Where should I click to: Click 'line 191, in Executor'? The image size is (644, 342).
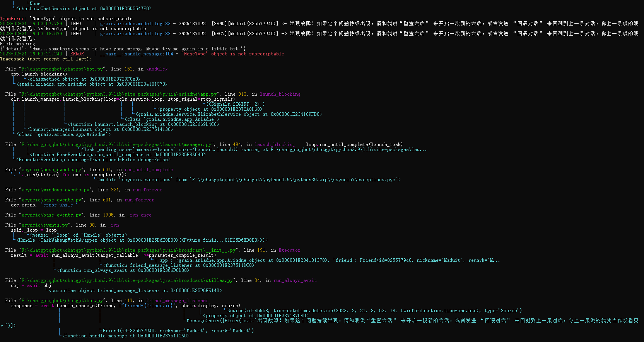click(x=272, y=250)
